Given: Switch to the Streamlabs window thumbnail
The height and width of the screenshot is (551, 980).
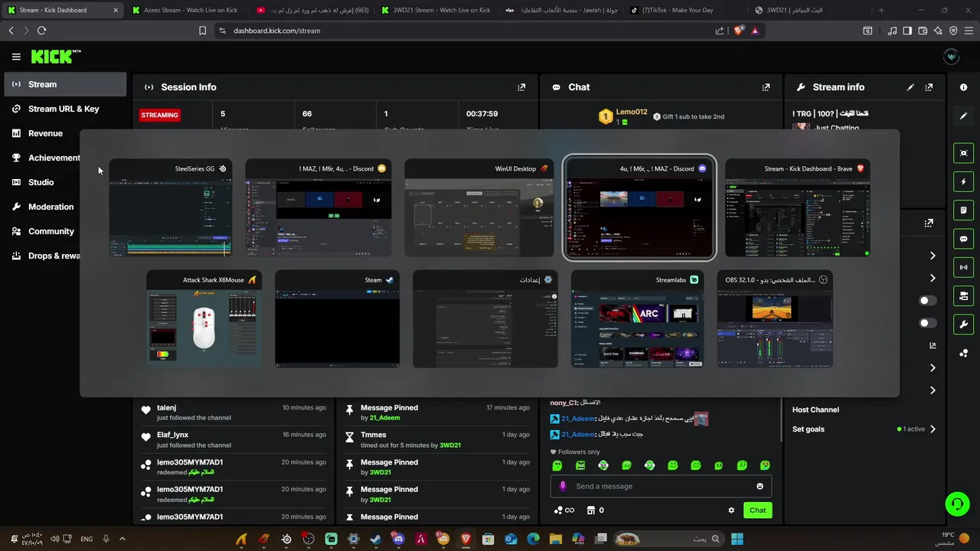Looking at the screenshot, I should pyautogui.click(x=637, y=319).
